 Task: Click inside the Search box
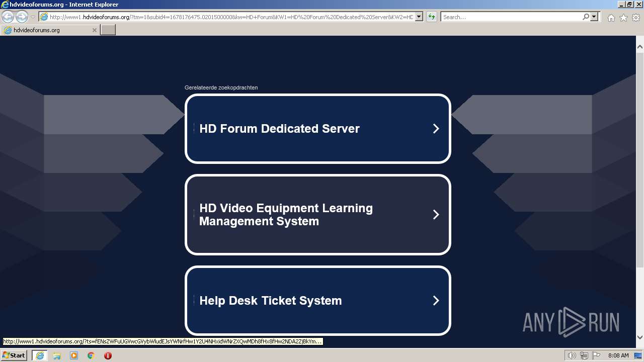(511, 17)
